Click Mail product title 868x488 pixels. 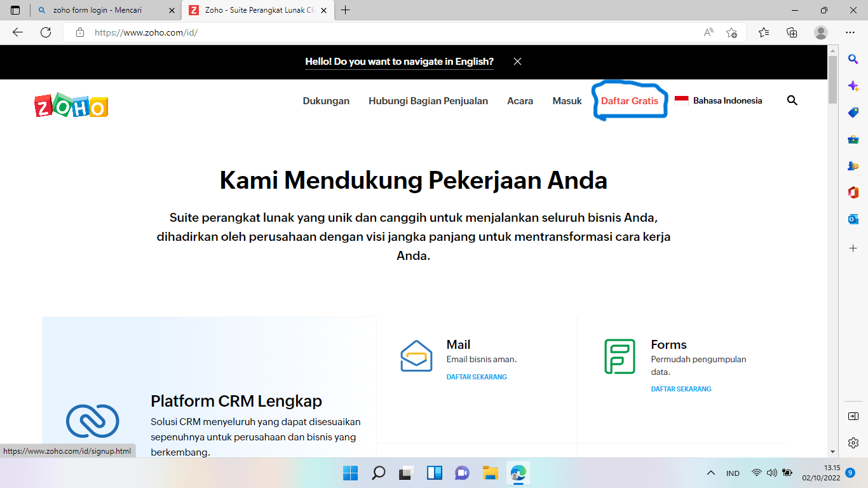point(458,344)
